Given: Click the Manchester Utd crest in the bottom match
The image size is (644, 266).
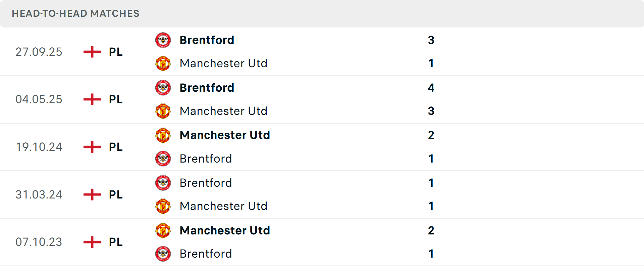Looking at the screenshot, I should click(x=163, y=231).
